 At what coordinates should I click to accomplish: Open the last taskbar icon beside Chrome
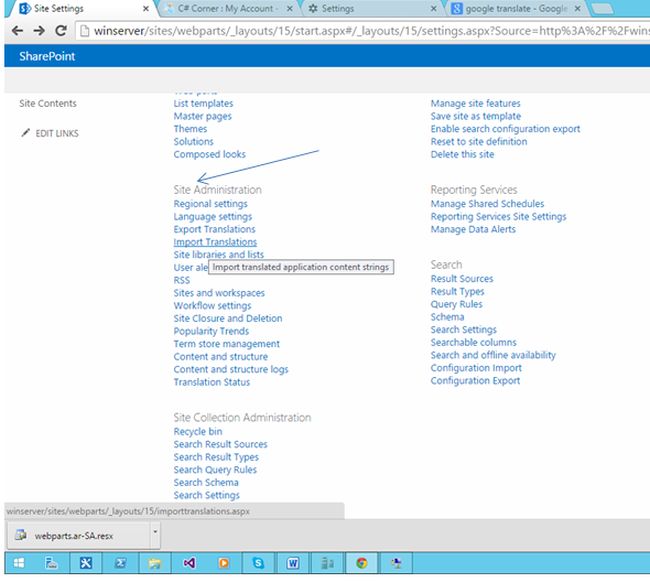click(396, 563)
